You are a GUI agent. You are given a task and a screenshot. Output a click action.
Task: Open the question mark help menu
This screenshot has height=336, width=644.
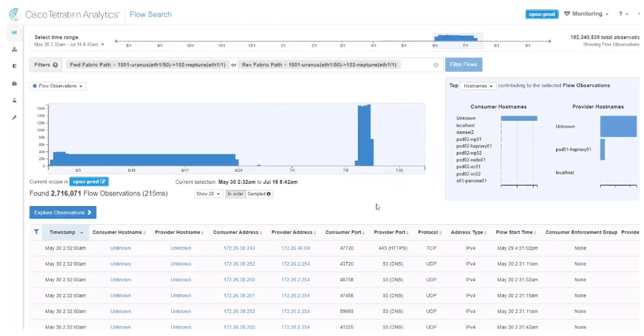(x=623, y=14)
